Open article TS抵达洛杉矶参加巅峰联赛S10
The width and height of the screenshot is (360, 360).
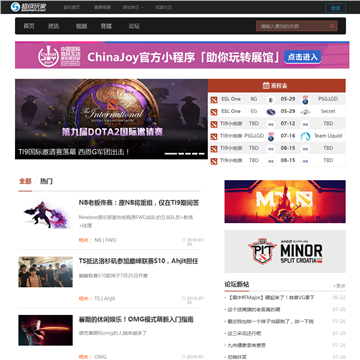point(138,261)
